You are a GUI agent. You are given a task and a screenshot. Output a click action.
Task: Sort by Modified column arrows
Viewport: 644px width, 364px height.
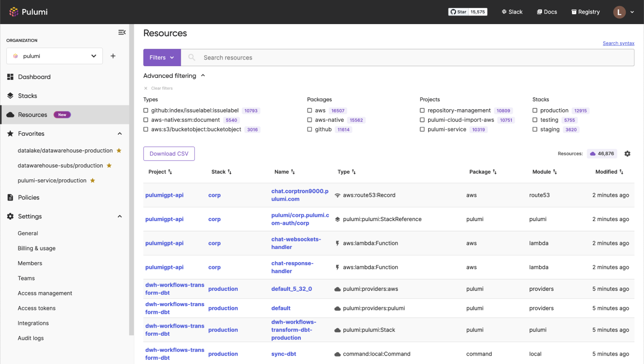tap(621, 172)
